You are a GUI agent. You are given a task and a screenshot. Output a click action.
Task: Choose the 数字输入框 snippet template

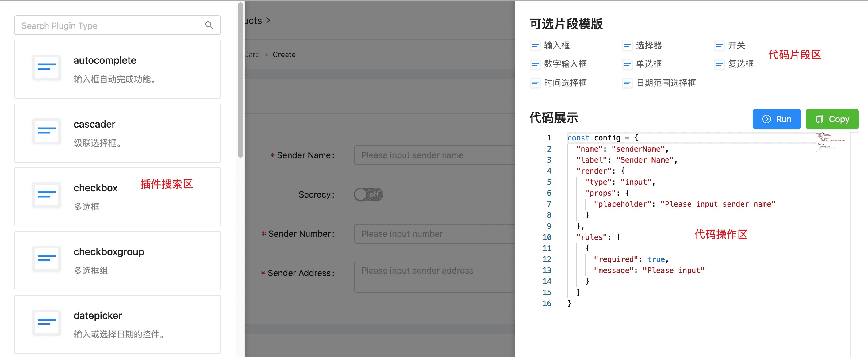click(x=565, y=64)
